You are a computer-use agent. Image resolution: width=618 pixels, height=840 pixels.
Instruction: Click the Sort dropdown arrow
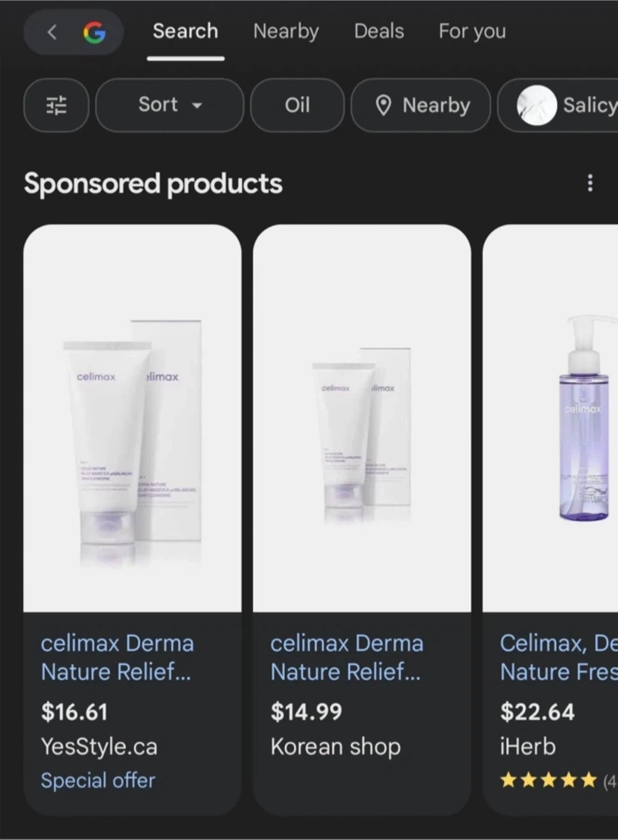coord(197,106)
